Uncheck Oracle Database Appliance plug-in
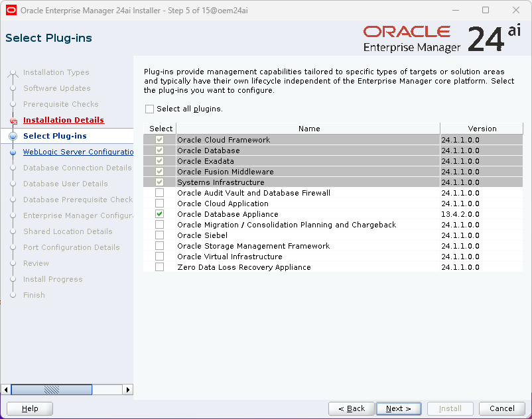 [x=159, y=214]
